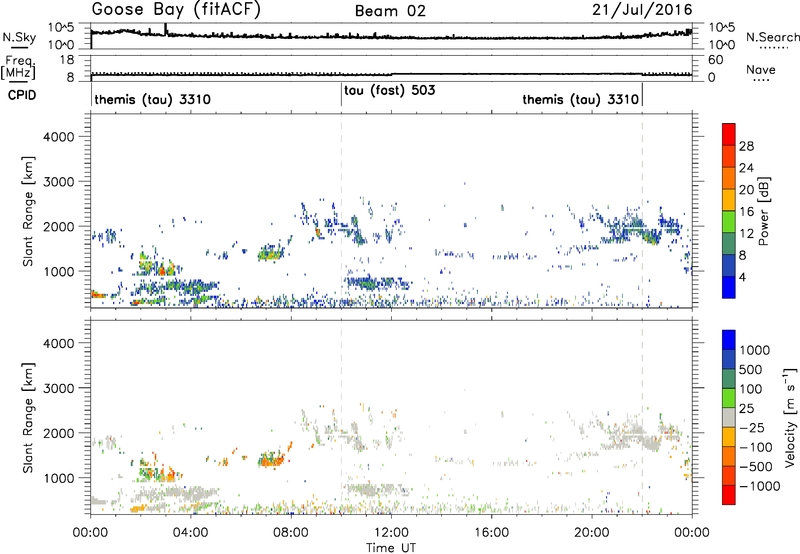This screenshot has width=800, height=554.
Task: Click the "12" power colorbar tick label
Action: 746,233
